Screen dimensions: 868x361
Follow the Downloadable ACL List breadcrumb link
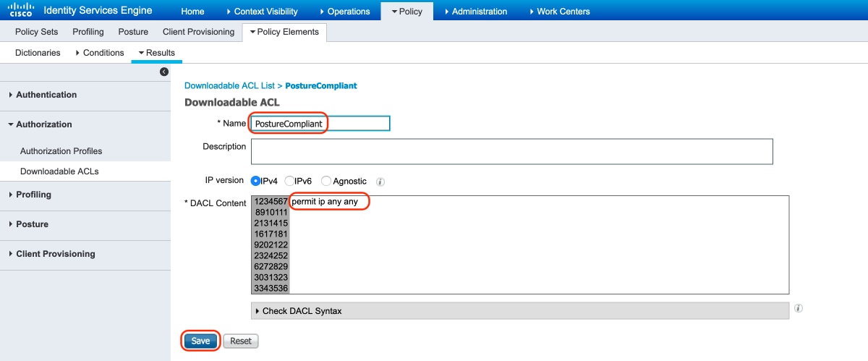pos(229,85)
